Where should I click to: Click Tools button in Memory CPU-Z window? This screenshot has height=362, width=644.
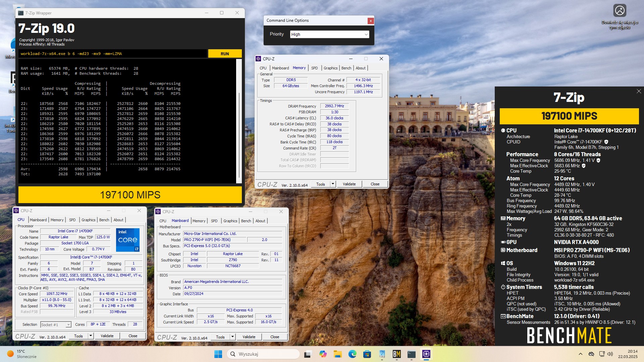pos(321,184)
